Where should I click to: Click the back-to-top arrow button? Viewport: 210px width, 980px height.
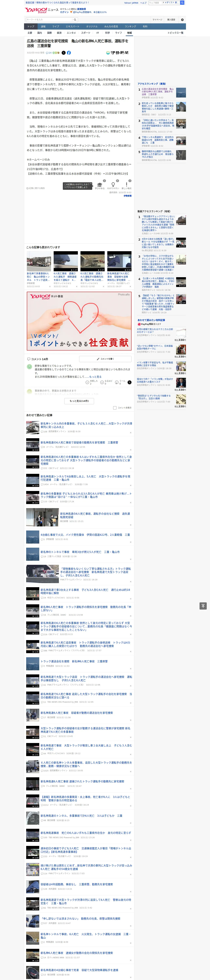(203, 606)
